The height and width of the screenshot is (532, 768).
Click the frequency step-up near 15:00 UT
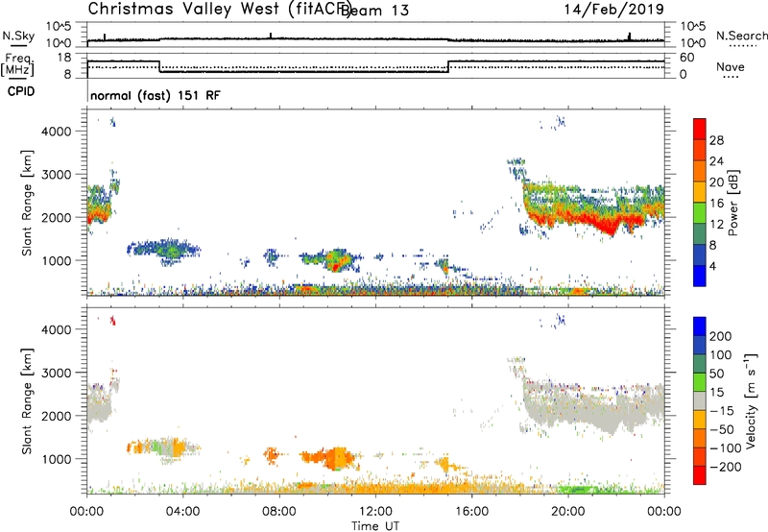coord(448,66)
